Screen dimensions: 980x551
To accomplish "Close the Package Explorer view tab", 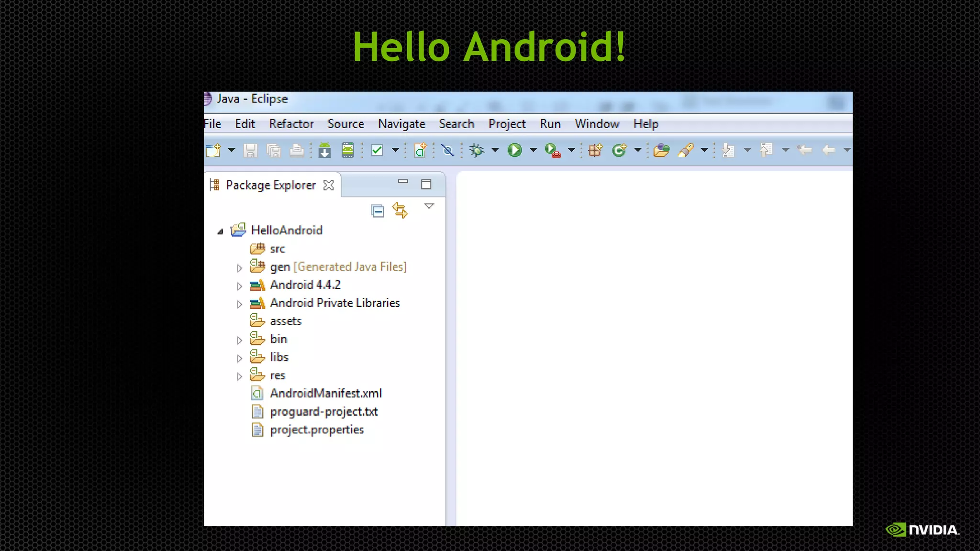I will [329, 186].
